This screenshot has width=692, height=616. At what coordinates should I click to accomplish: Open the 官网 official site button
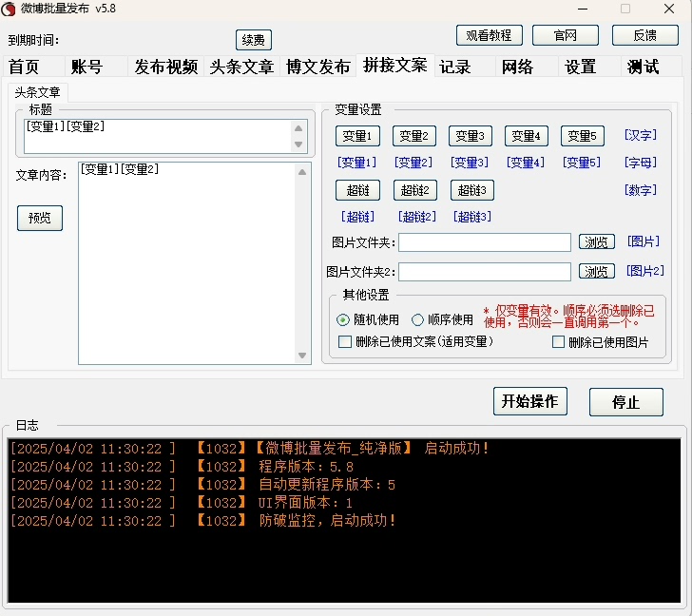click(566, 35)
